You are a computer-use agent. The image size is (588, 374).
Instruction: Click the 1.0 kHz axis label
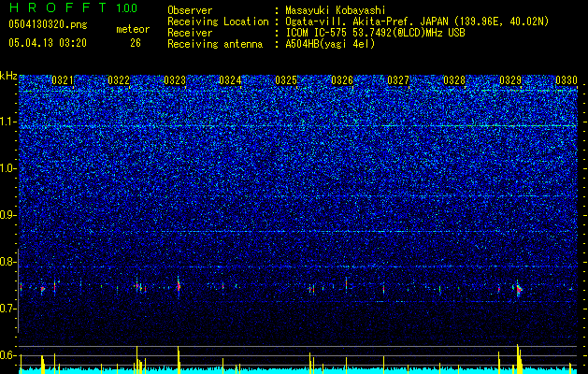[7, 168]
